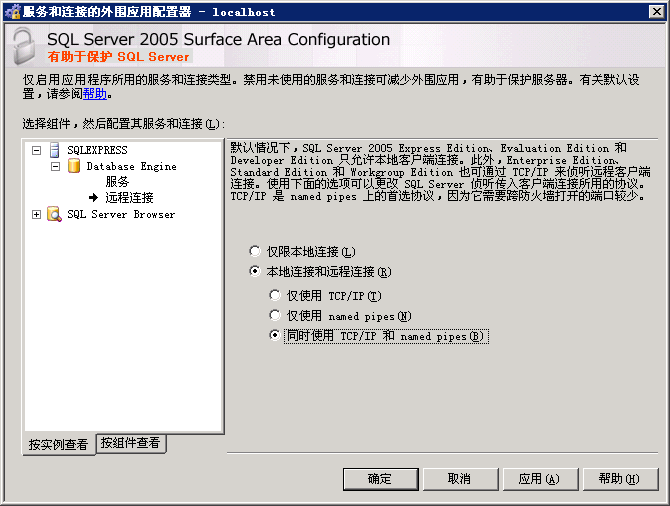Open the 帮助 hyperlink in description
The image size is (670, 506).
tap(95, 94)
